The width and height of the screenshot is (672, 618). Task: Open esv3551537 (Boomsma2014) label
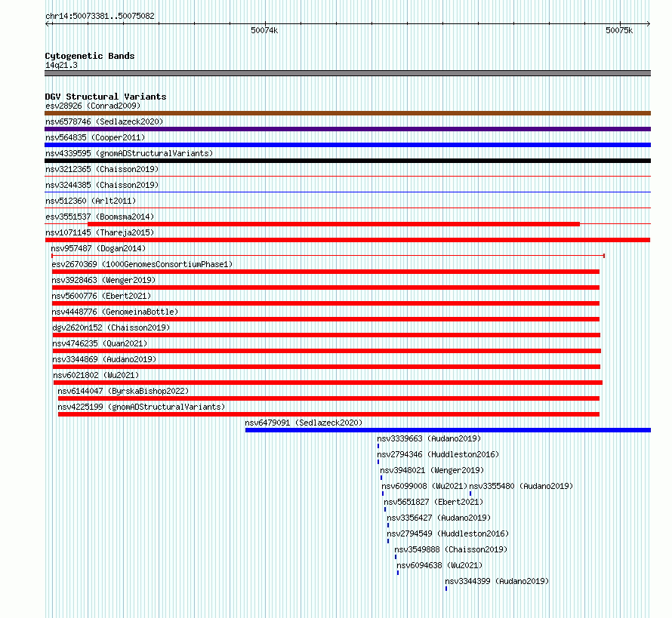click(100, 217)
